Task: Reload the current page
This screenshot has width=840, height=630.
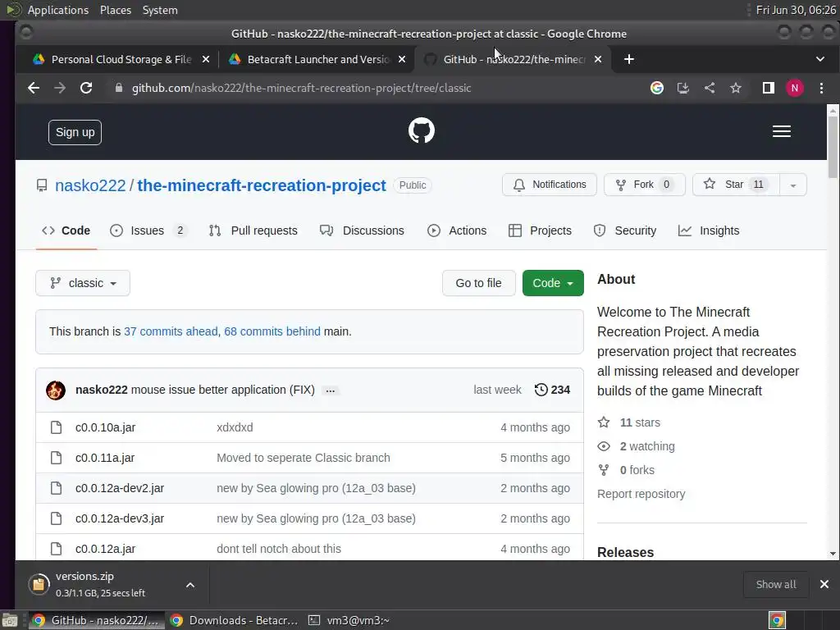Action: pos(86,88)
